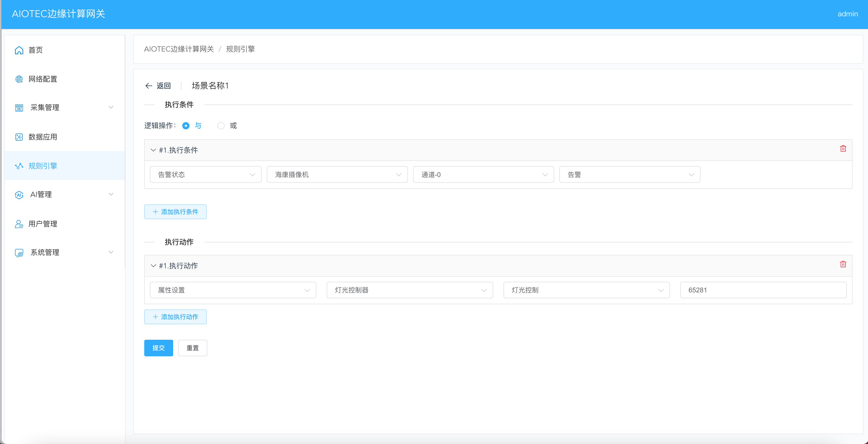This screenshot has height=444, width=868.
Task: Expand the 采集管理 submenu chevron
Action: [x=111, y=107]
